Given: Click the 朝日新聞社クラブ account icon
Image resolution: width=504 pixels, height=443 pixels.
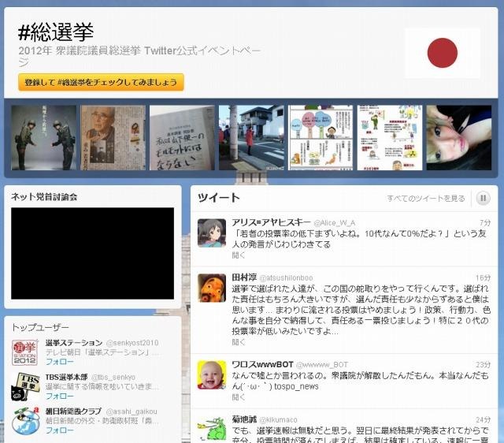Looking at the screenshot, I should point(25,421).
